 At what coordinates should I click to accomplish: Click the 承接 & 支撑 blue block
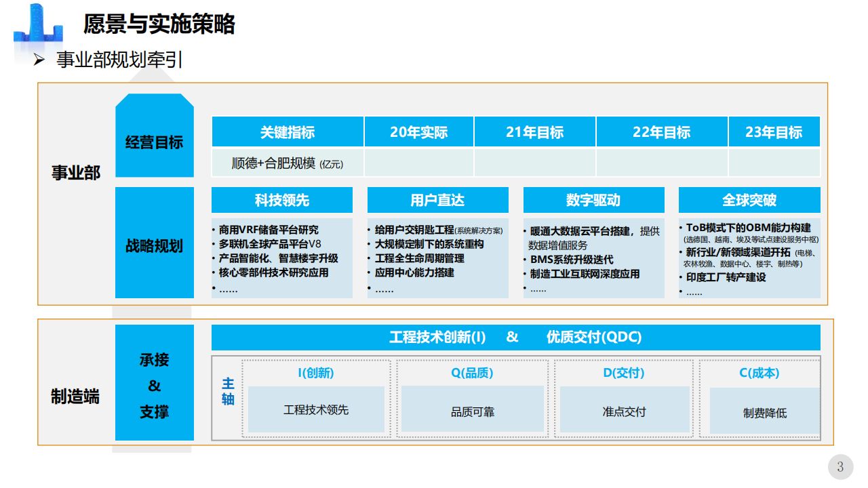(155, 383)
